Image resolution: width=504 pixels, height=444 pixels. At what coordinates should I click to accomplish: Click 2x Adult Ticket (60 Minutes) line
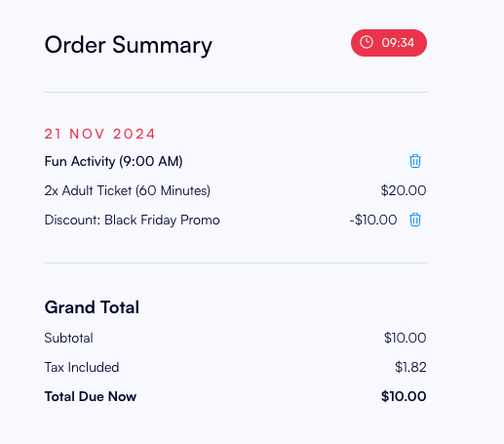127,190
